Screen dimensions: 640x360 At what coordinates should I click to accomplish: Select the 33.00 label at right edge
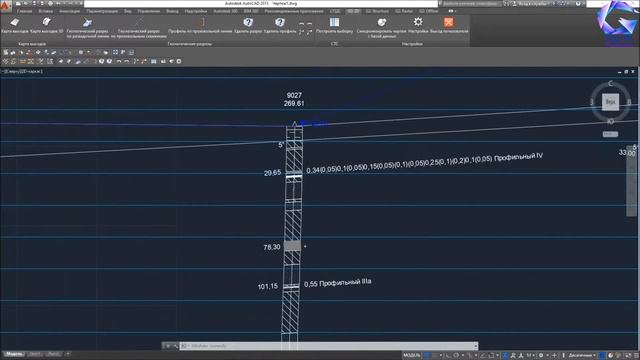627,153
